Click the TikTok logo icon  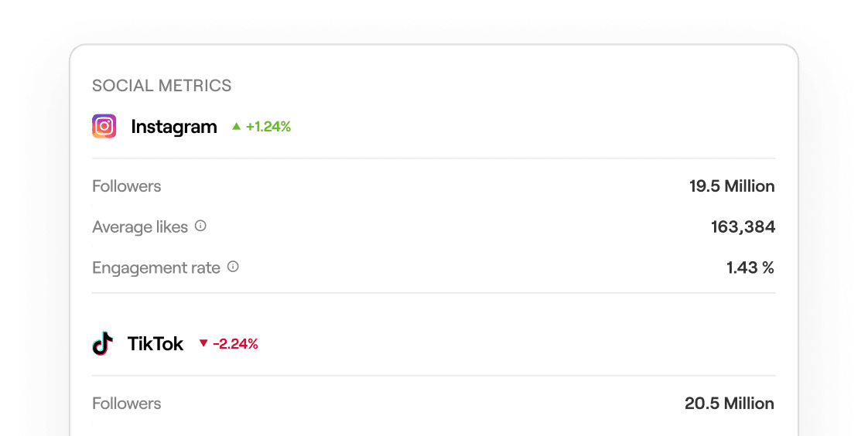coord(102,343)
